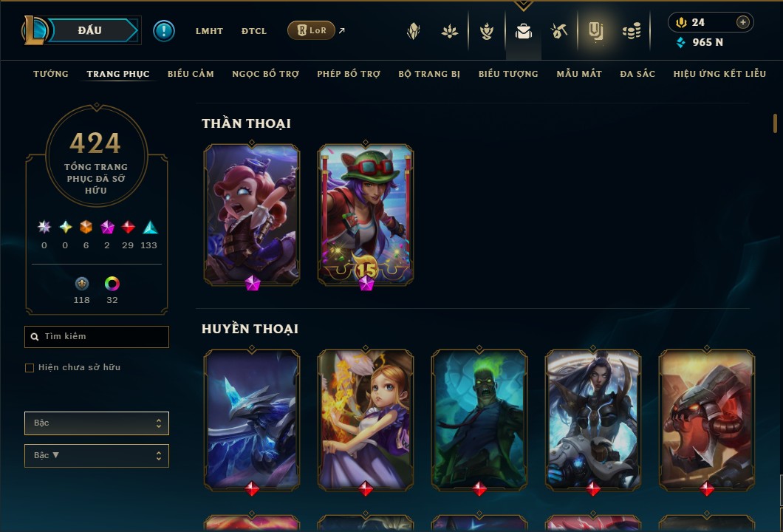Open the Store coins icon
Screen dimensions: 783x532
click(632, 31)
